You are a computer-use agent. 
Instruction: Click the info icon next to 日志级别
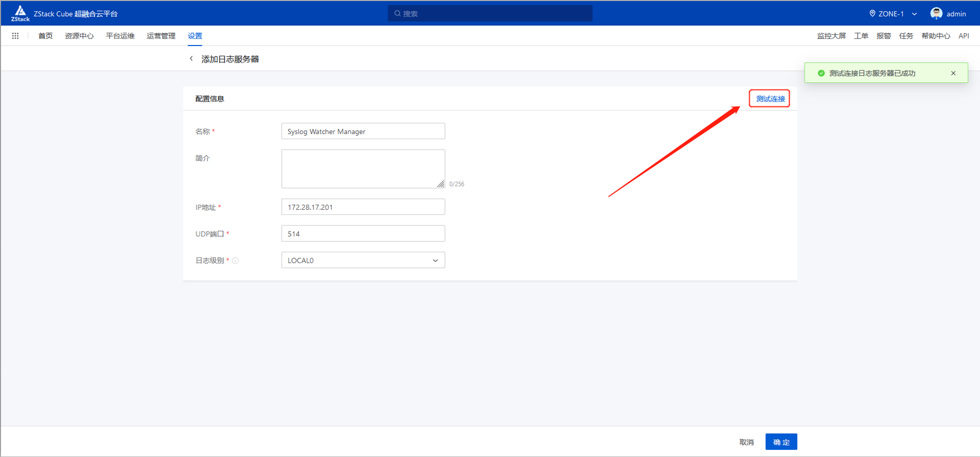[x=236, y=260]
